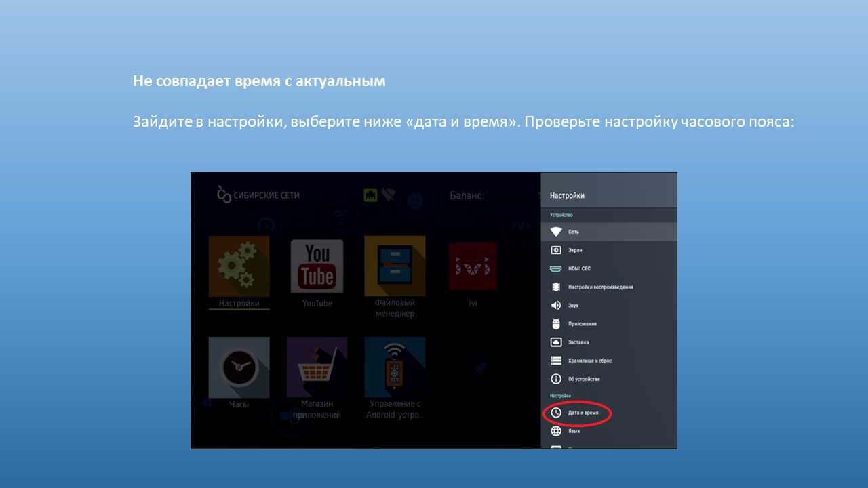Click the Баланс: label in header

click(467, 195)
